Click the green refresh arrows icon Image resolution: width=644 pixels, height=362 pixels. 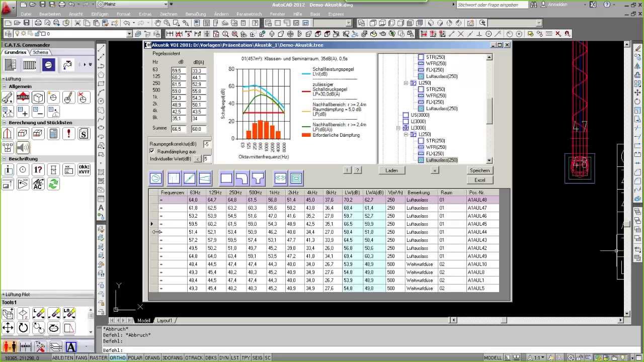(x=53, y=184)
